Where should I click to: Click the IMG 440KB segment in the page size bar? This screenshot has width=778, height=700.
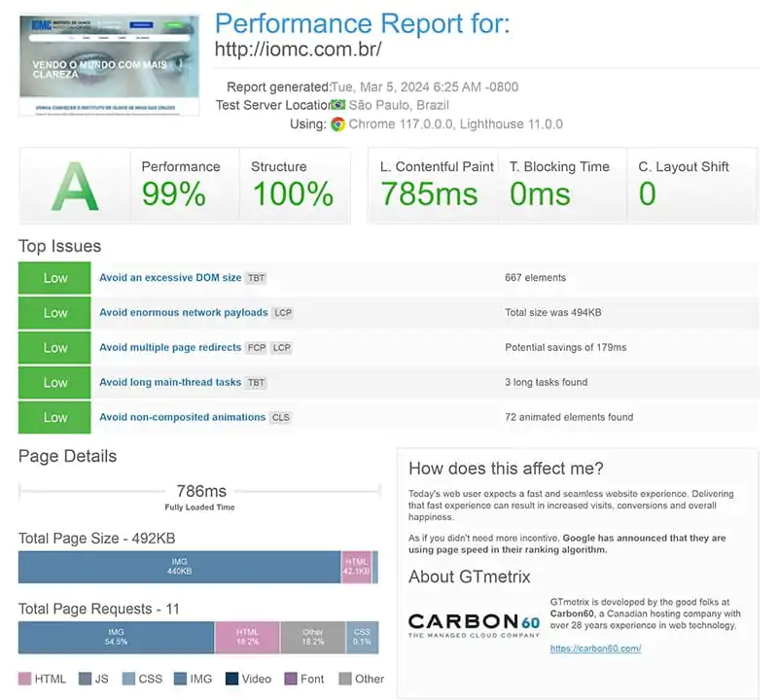179,567
